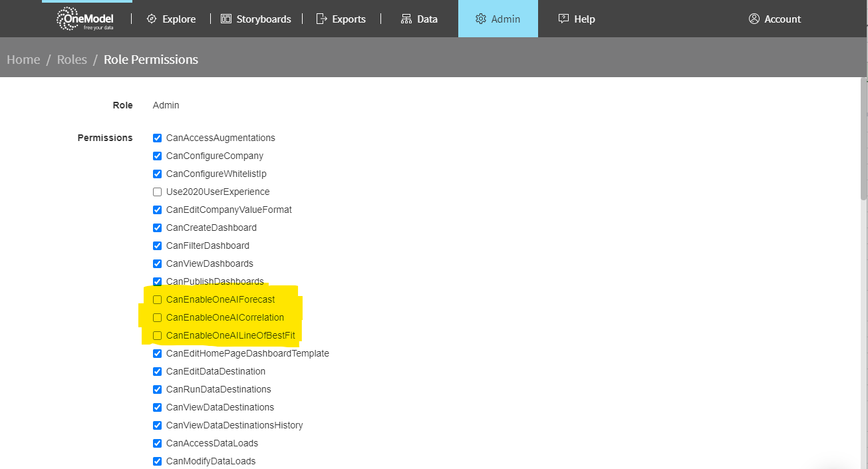Image resolution: width=868 pixels, height=469 pixels.
Task: Click the Help question icon
Action: point(564,19)
